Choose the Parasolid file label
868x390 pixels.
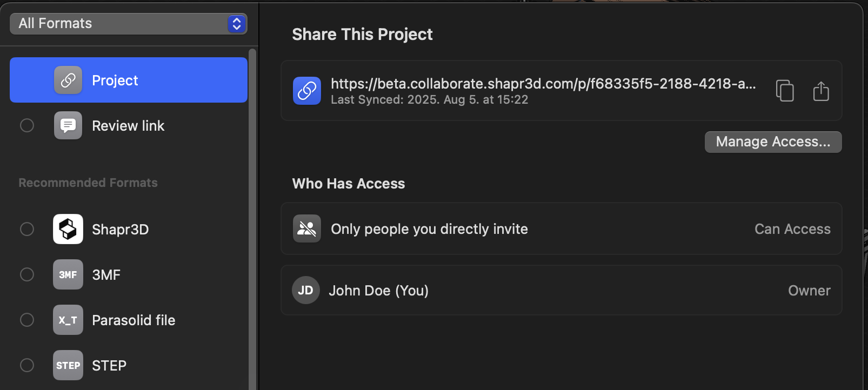click(x=133, y=320)
